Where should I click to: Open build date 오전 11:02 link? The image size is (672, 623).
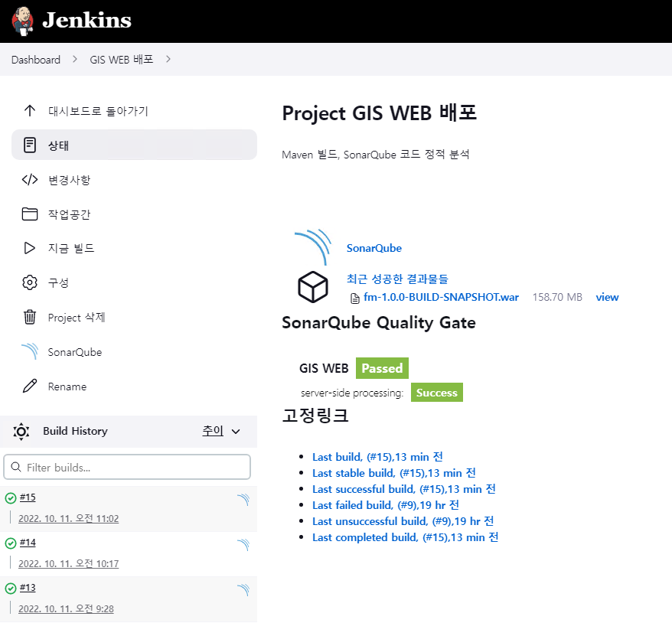pos(69,518)
